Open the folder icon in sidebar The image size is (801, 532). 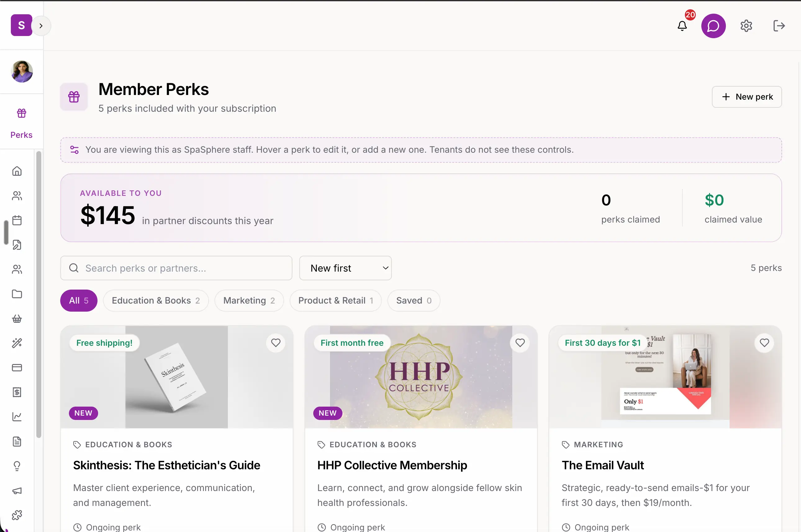(x=17, y=294)
